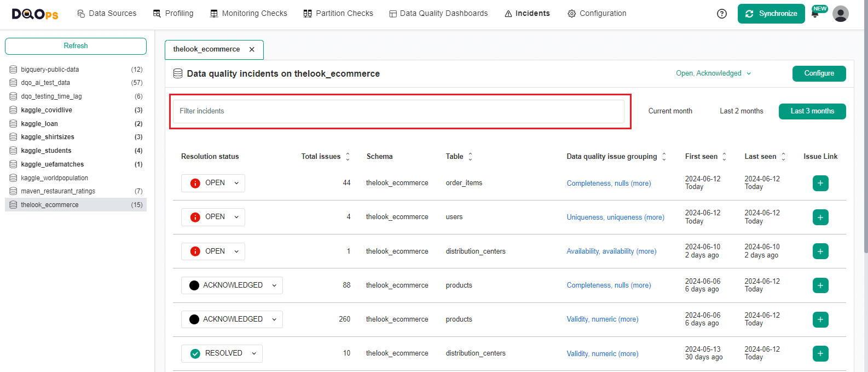Viewport: 868px width, 372px height.
Task: Open Completeness, nulls link for products
Action: (609, 285)
